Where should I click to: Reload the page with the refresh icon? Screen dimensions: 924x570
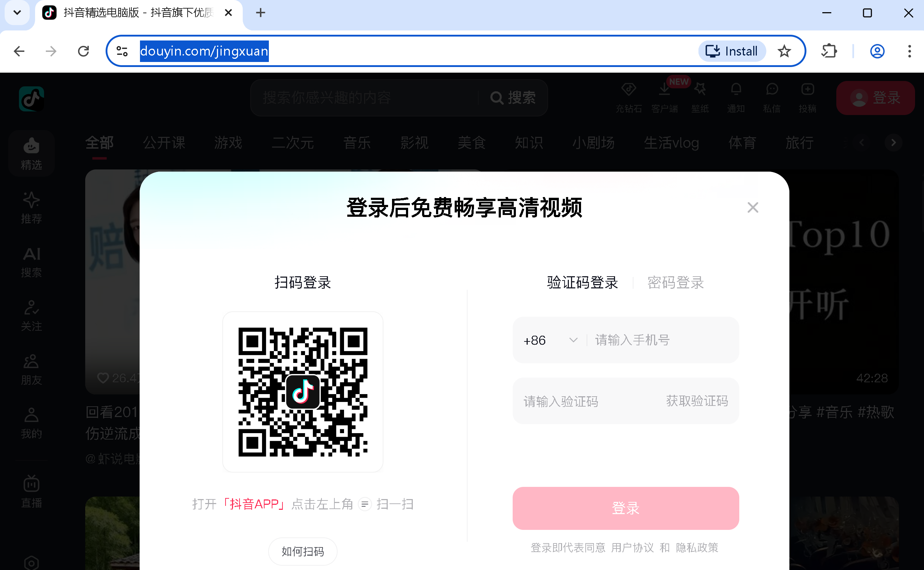pyautogui.click(x=83, y=51)
